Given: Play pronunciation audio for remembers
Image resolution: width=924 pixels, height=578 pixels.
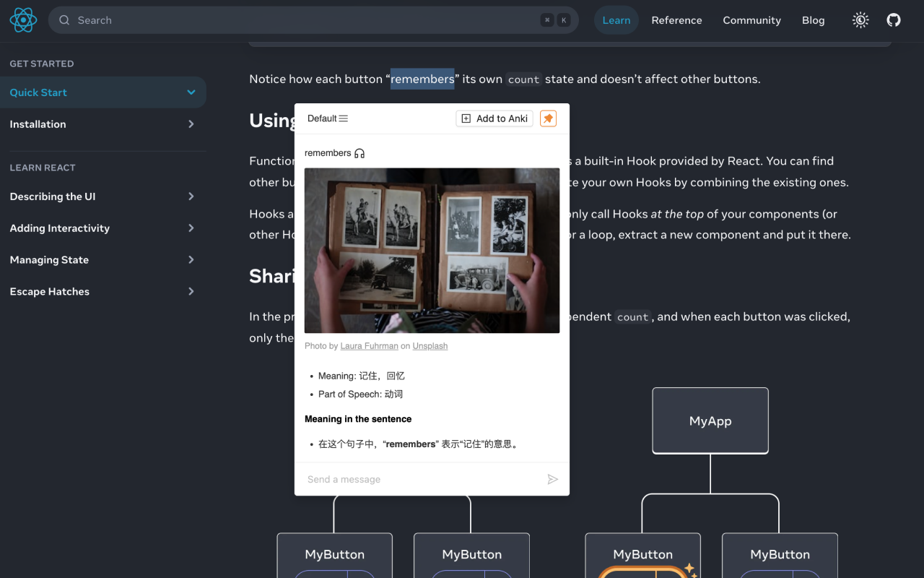Looking at the screenshot, I should pos(359,153).
